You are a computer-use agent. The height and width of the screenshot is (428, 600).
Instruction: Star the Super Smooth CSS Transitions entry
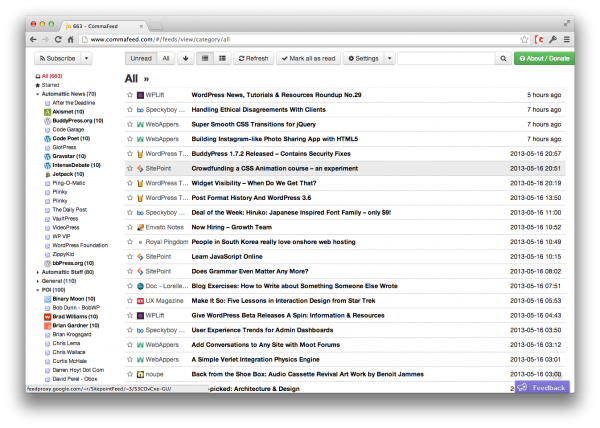(x=130, y=124)
